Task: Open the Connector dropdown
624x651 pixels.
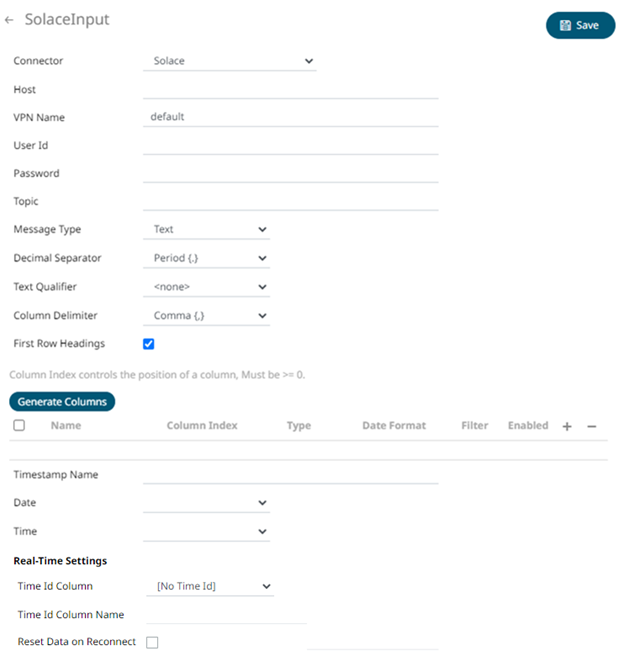Action: click(229, 61)
